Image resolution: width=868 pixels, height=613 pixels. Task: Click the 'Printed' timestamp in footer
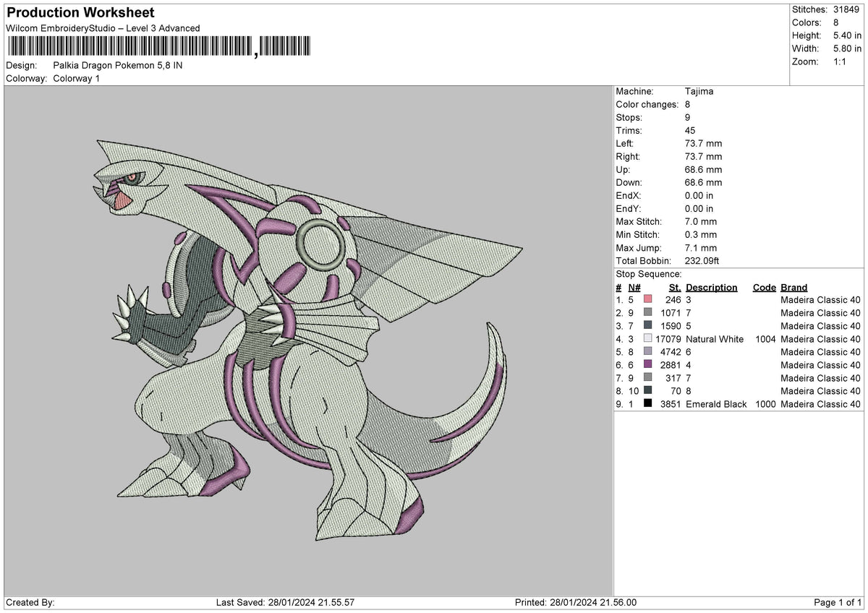576,603
